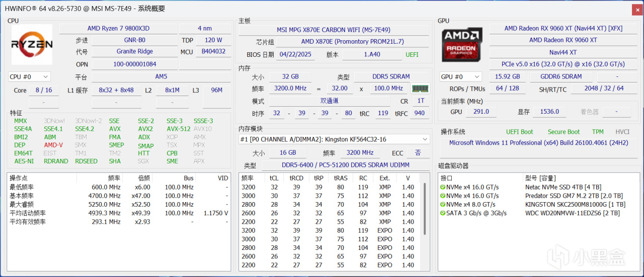Click the CR value 1T

pyautogui.click(x=421, y=101)
